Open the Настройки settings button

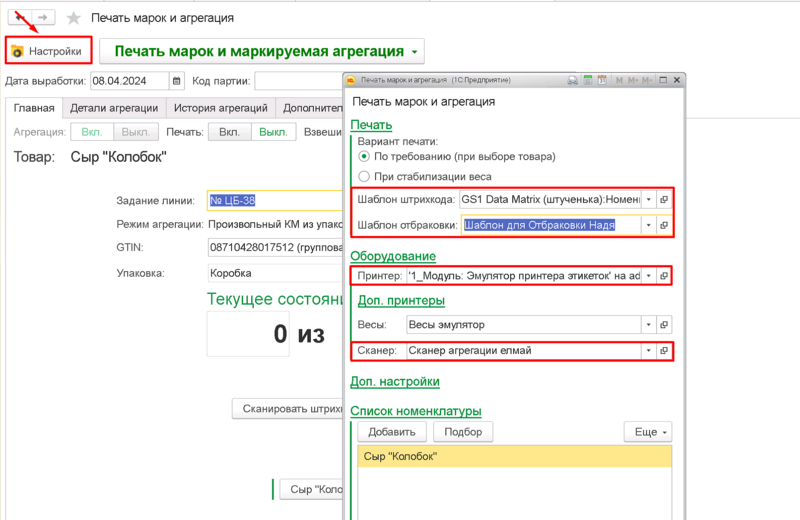tap(48, 51)
